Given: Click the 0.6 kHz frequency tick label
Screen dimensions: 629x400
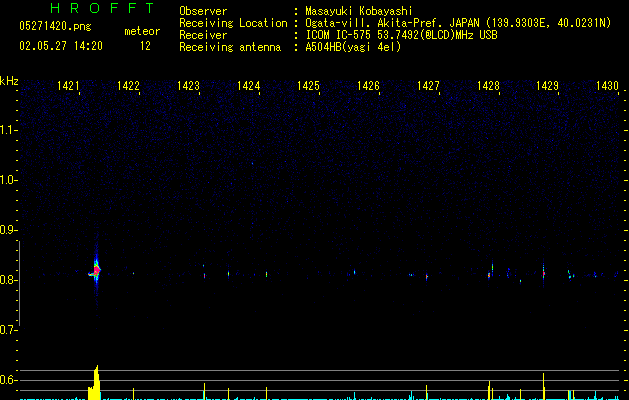Looking at the screenshot, I should (9, 380).
